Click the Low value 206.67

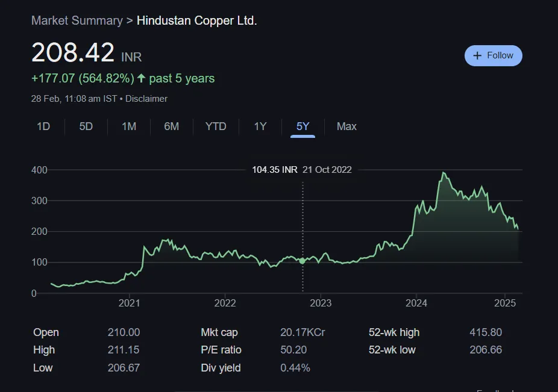pos(124,367)
